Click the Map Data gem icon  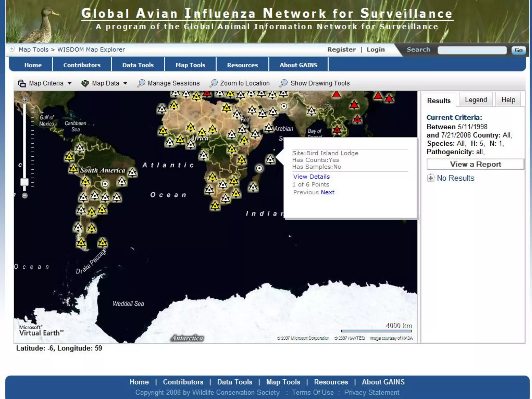[x=85, y=83]
